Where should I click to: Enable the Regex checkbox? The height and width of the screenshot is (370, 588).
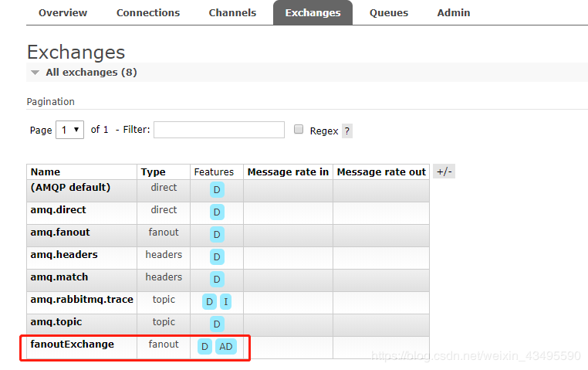pos(299,130)
